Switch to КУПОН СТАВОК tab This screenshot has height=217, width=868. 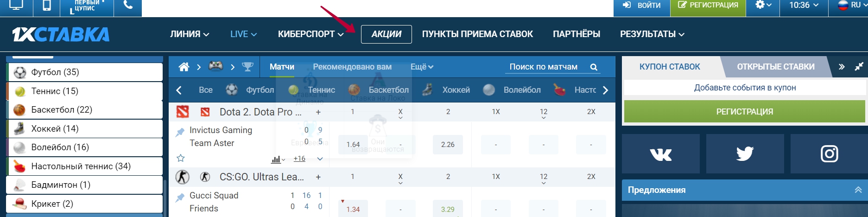[x=670, y=67]
